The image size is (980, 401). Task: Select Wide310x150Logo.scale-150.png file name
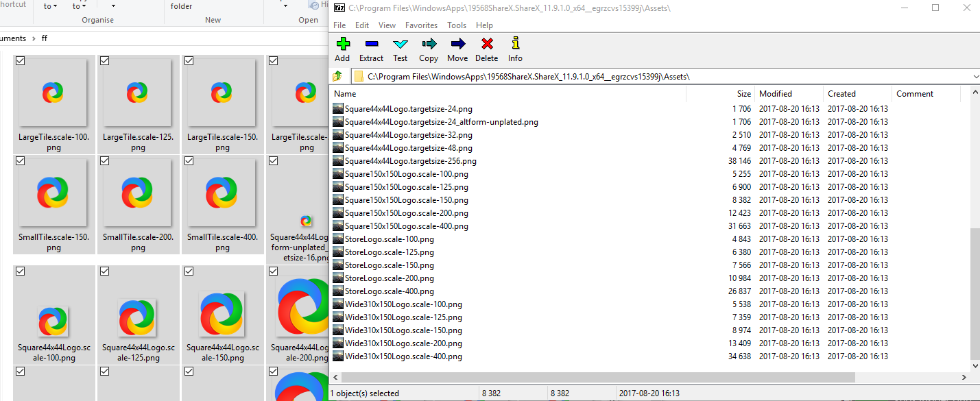(403, 330)
